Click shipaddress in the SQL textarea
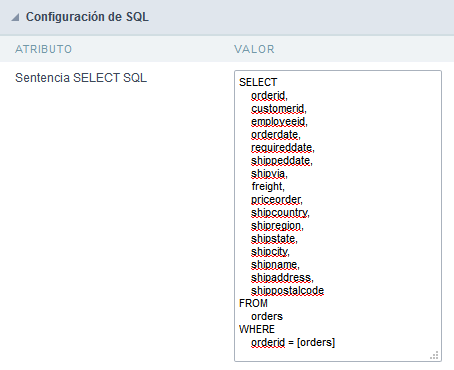Viewport: 454px width, 370px height. [282, 278]
